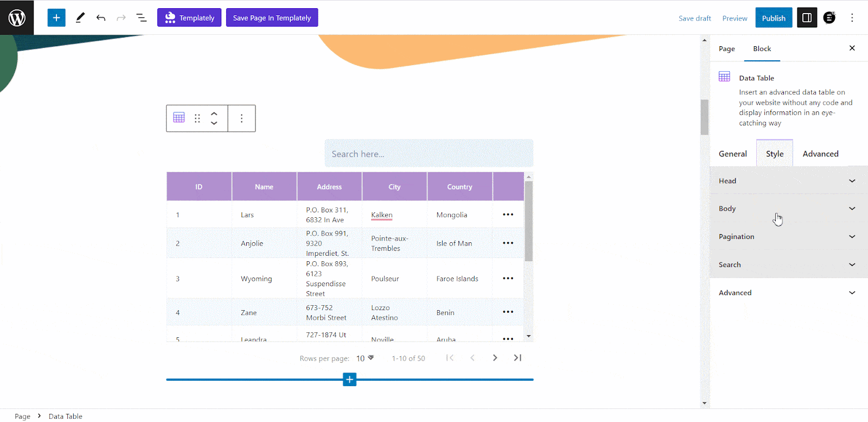Open the block inserter plus button

56,18
